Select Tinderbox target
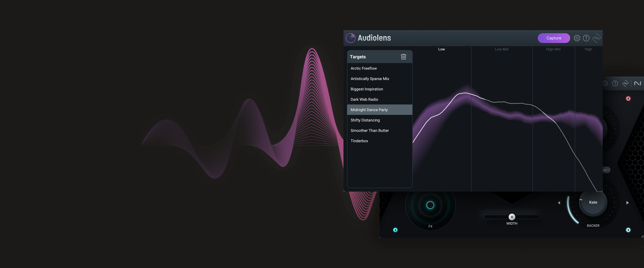Image resolution: width=644 pixels, height=268 pixels. (380, 141)
